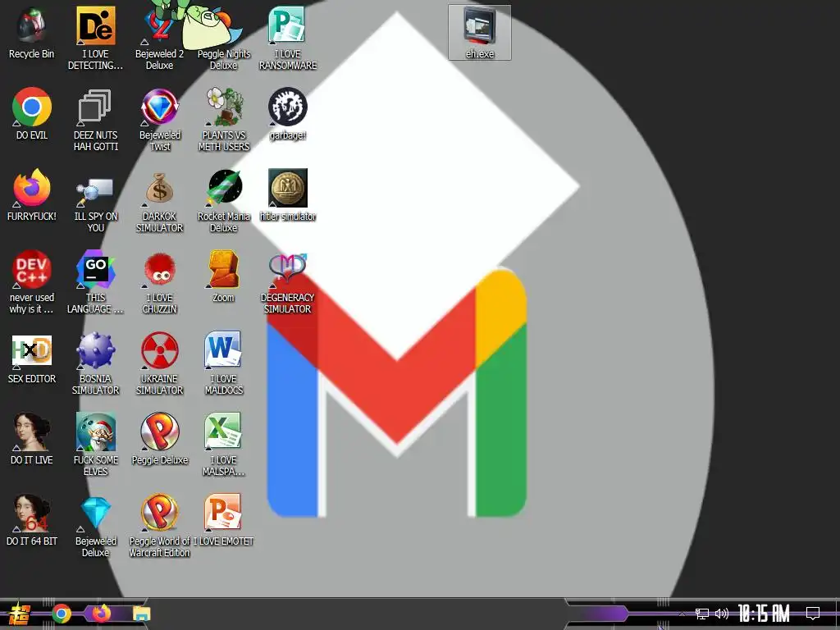
Task: Open the 'ILL SPY ON YOU' shortcut
Action: pos(95,202)
